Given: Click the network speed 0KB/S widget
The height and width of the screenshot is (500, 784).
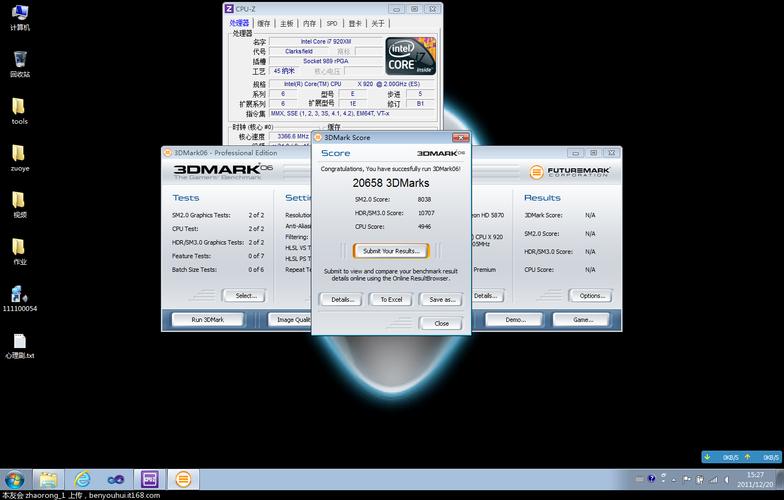Looking at the screenshot, I should 742,457.
